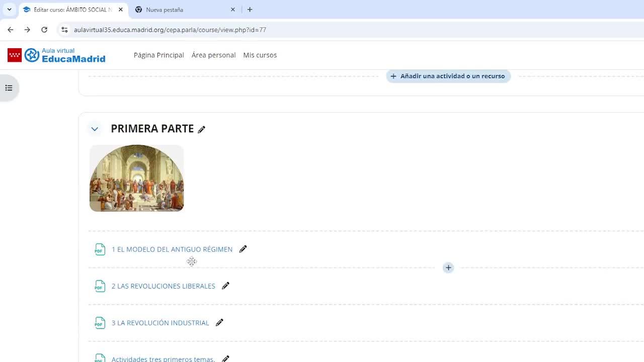Open PDF icon for El Modelo del Antiguo Régimen
Viewport: 644px width, 362px height.
(100, 249)
